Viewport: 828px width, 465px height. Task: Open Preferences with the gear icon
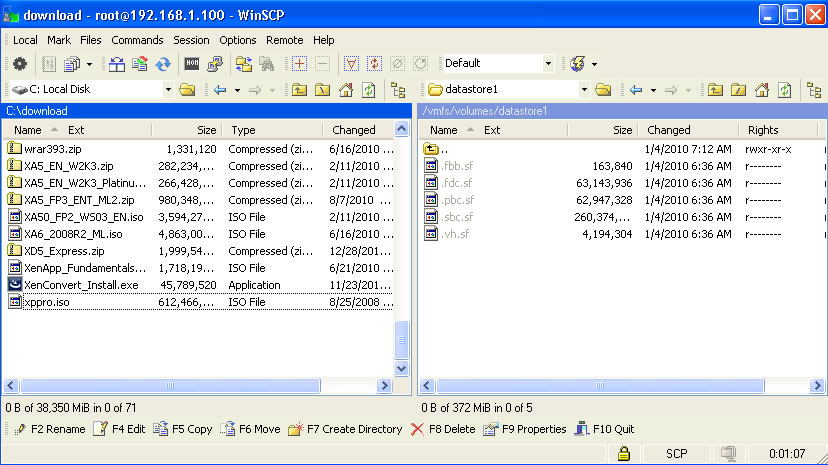point(20,64)
